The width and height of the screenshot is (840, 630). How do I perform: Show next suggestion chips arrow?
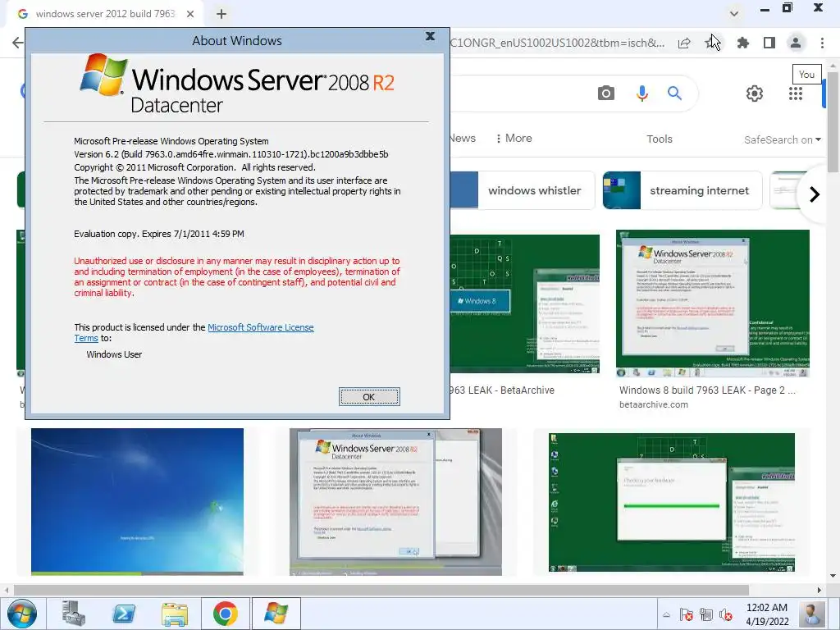point(815,194)
